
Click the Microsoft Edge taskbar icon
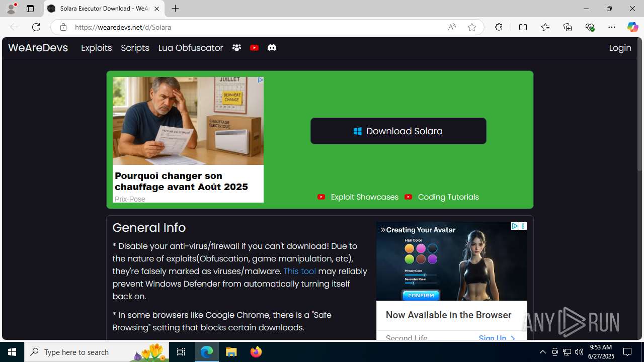207,352
